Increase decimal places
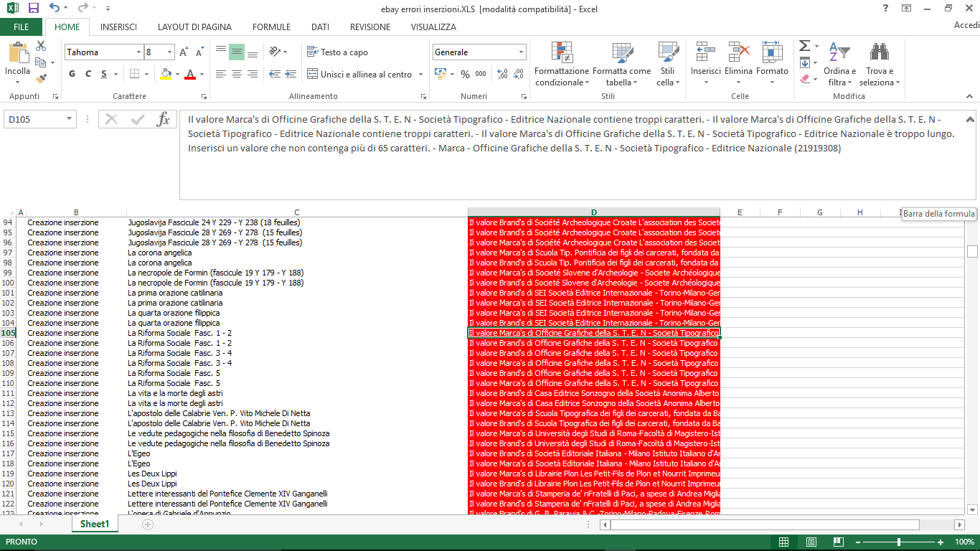Screen dimensions: 980x551 tap(502, 74)
